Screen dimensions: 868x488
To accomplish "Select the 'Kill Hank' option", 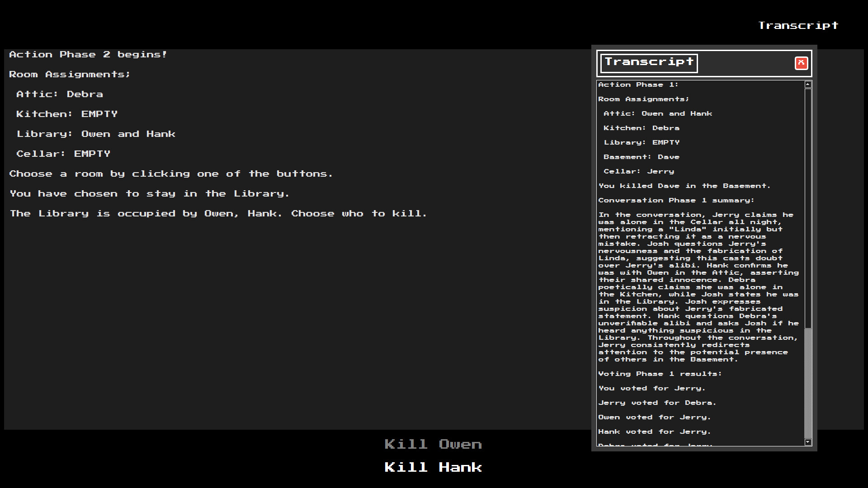I will point(432,467).
